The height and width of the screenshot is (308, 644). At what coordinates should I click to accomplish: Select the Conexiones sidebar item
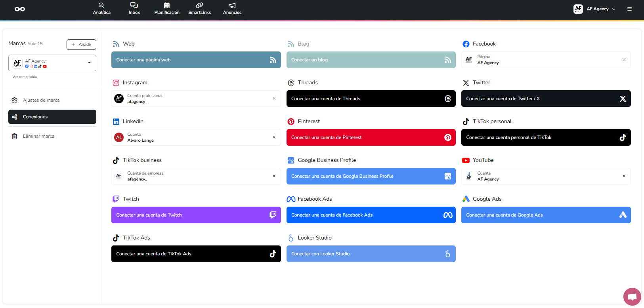point(52,117)
